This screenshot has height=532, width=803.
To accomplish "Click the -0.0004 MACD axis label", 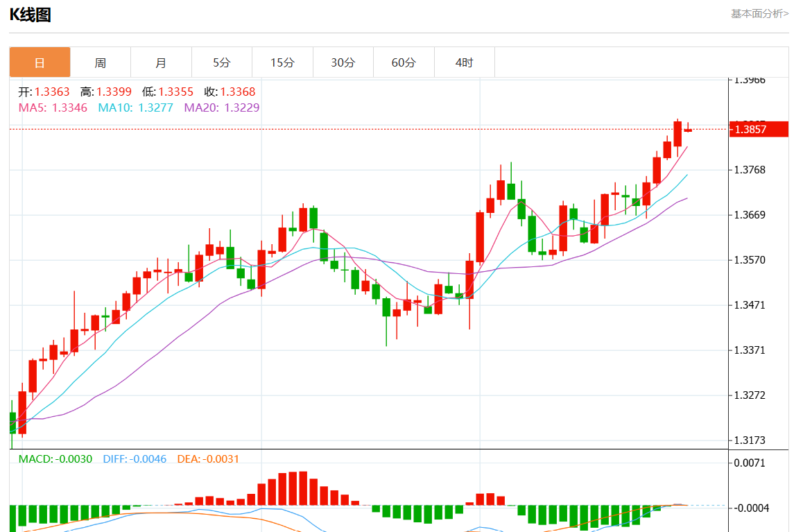I will point(751,508).
